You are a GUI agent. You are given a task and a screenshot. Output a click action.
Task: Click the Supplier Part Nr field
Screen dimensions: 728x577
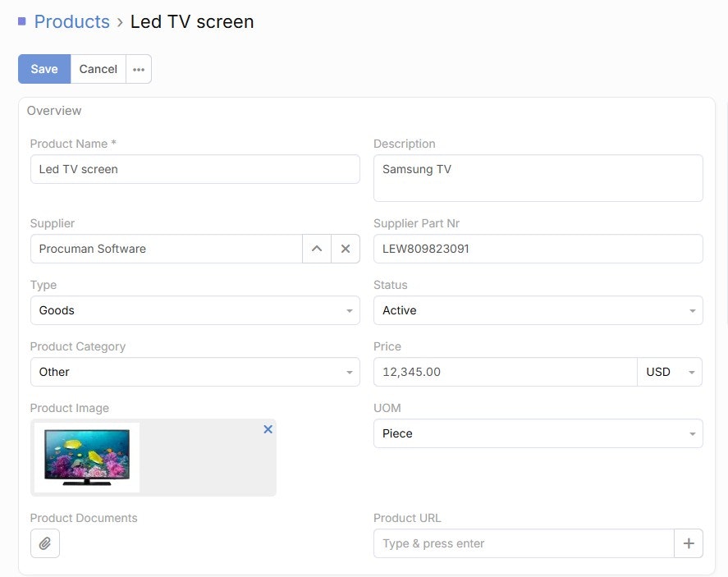(538, 249)
